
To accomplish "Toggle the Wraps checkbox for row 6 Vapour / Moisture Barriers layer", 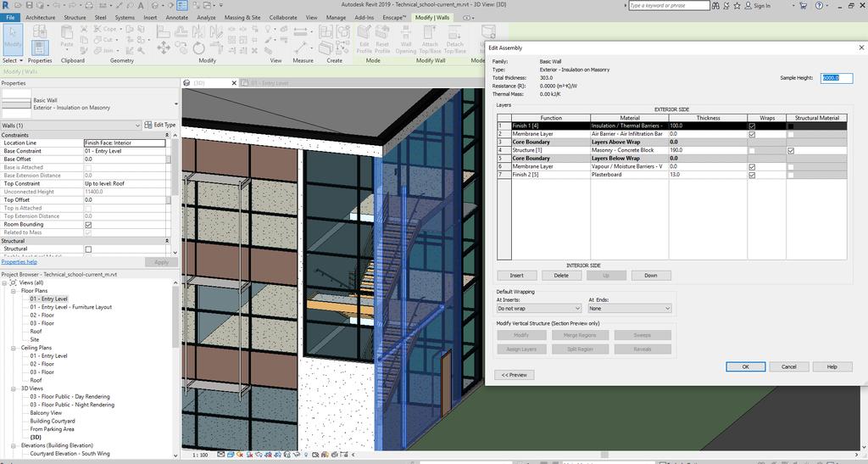I will tap(751, 166).
